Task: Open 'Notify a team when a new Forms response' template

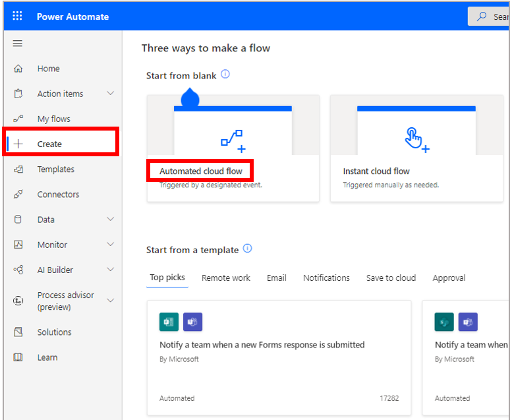Action: (279, 357)
